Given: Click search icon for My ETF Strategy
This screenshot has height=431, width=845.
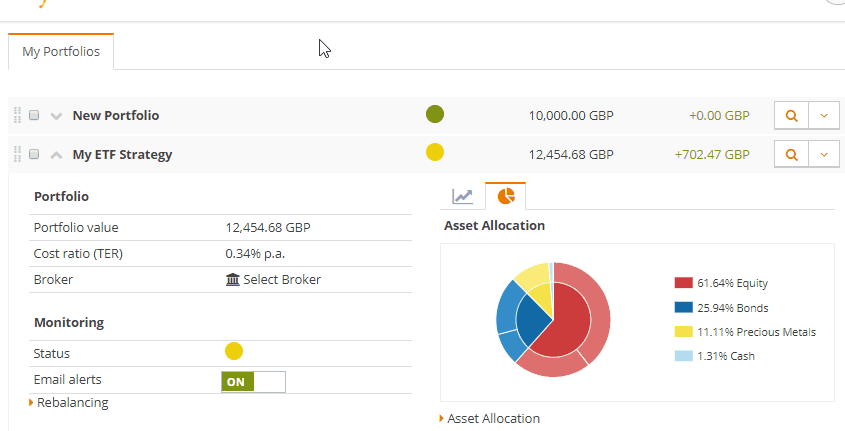Looking at the screenshot, I should click(x=791, y=155).
